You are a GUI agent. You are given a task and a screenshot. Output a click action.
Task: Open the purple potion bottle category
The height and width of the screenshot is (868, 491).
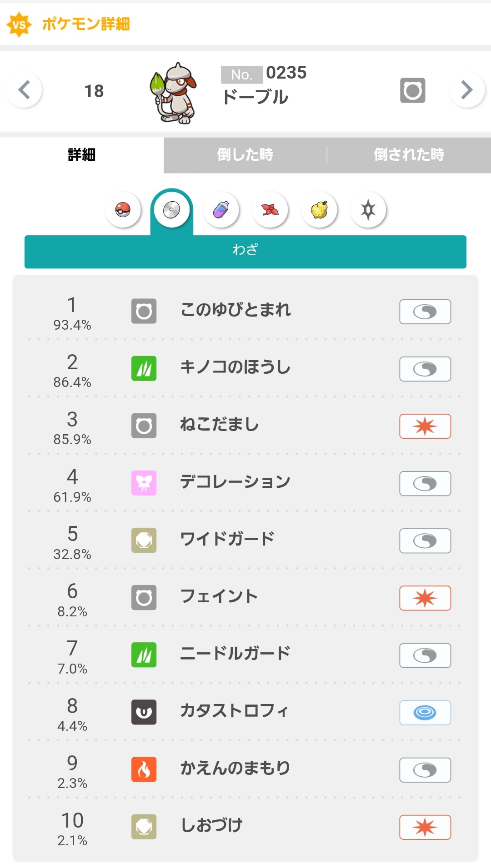pyautogui.click(x=221, y=210)
